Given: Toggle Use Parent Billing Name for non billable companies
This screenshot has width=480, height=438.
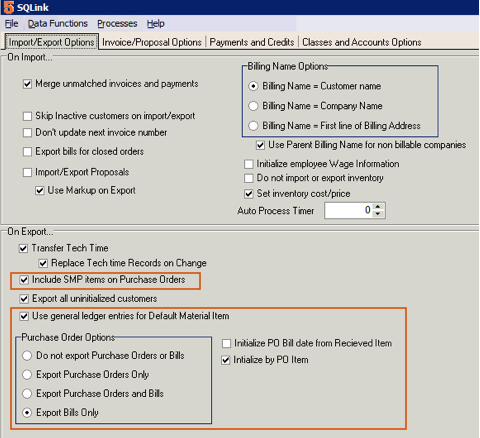Looking at the screenshot, I should click(260, 145).
